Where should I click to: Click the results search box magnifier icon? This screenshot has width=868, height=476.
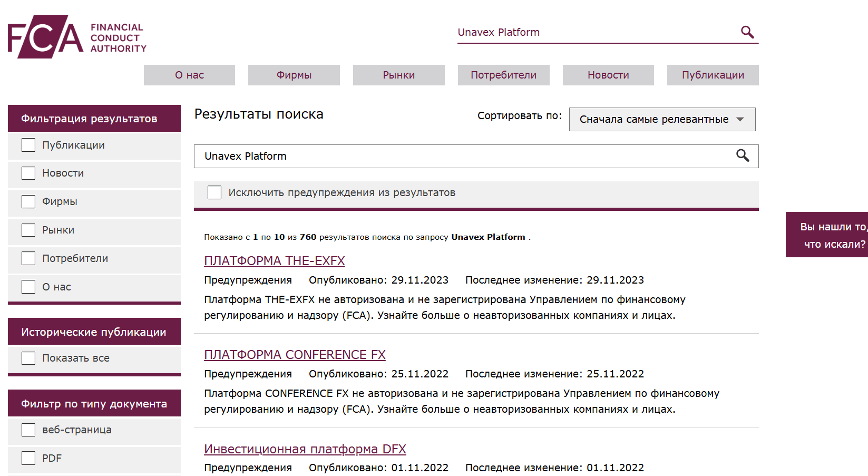[x=743, y=156]
